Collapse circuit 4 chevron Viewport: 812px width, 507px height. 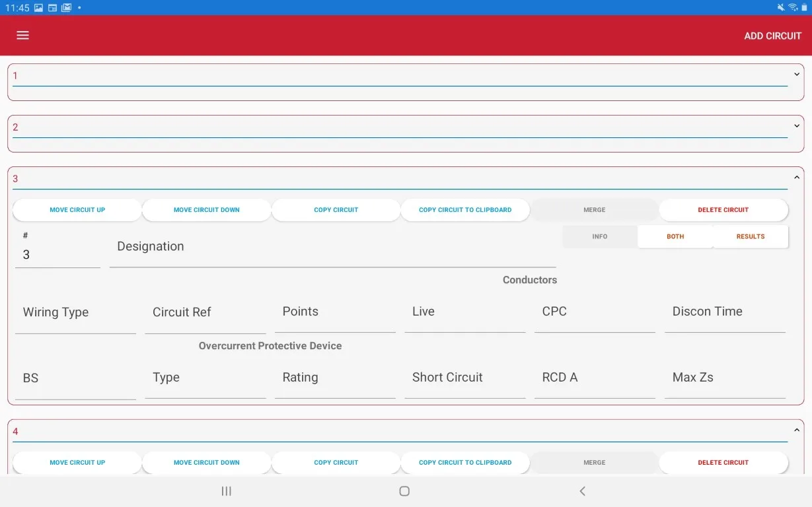796,430
